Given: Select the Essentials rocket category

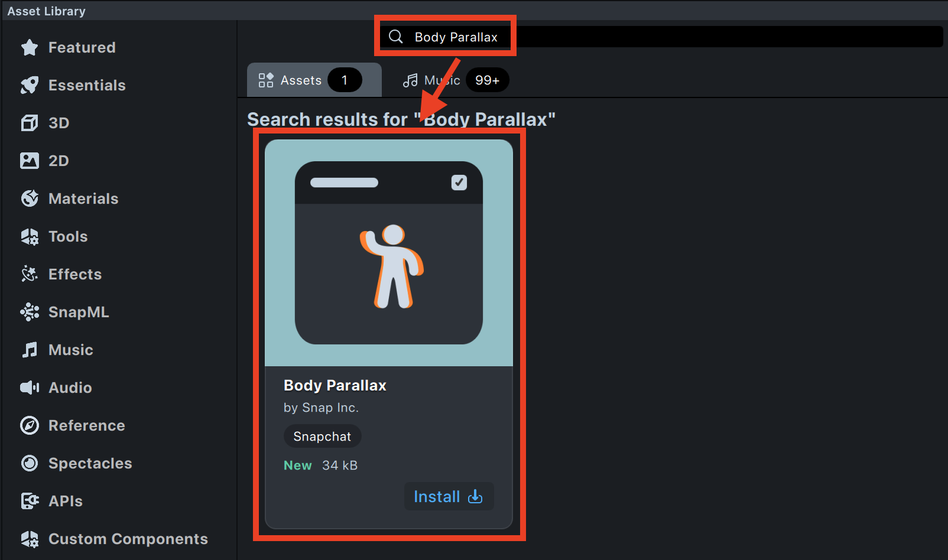Looking at the screenshot, I should 73,85.
